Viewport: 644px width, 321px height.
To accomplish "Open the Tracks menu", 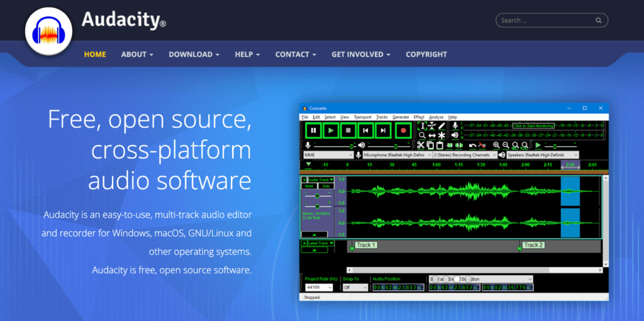I will click(x=382, y=117).
